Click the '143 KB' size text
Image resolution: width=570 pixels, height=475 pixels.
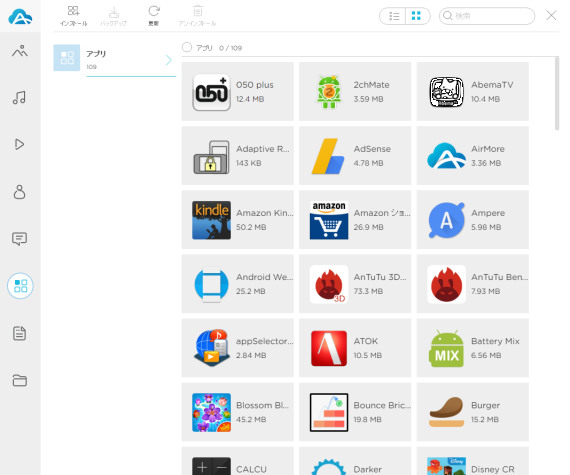coord(249,163)
